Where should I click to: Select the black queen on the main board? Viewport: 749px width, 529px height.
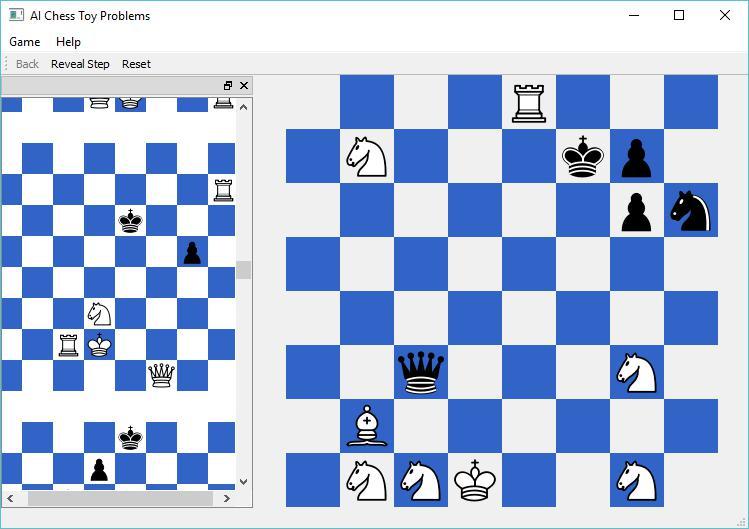[x=421, y=372]
